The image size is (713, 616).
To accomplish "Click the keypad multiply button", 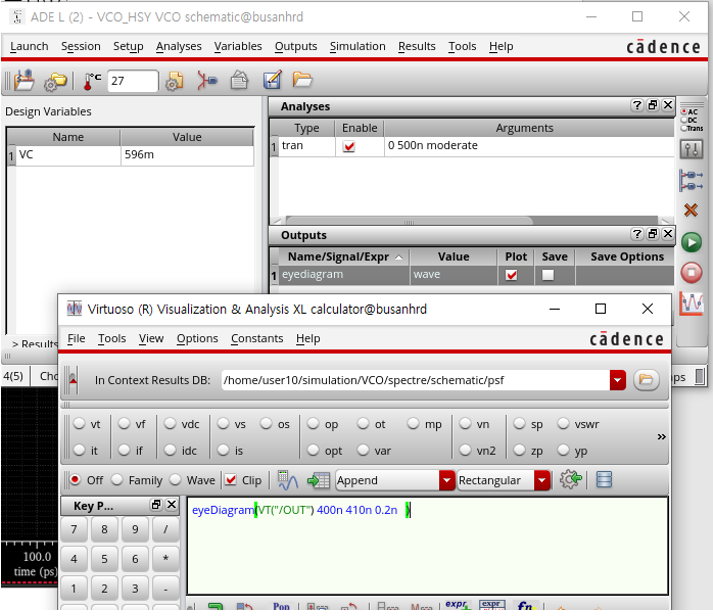I will pyautogui.click(x=166, y=559).
